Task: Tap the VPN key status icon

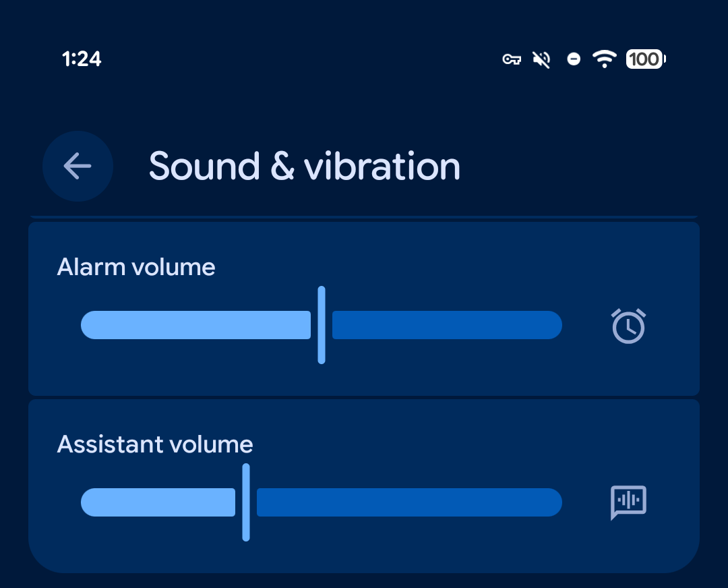Action: click(x=512, y=59)
